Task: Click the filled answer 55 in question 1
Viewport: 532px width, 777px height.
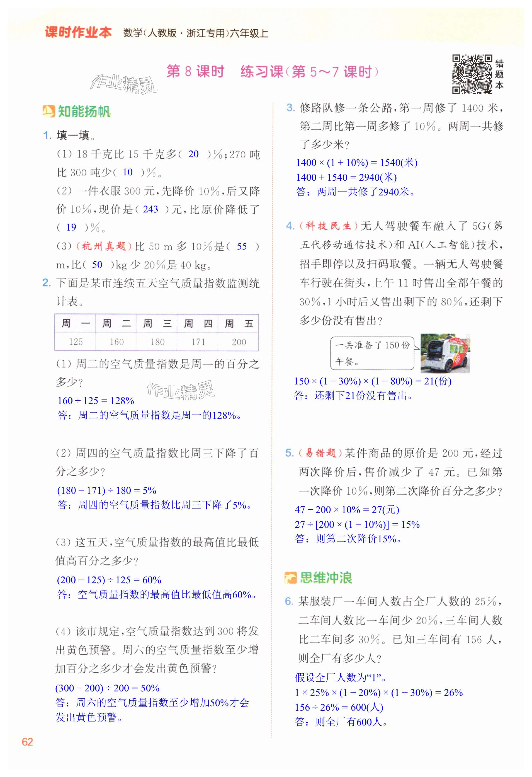Action: coord(242,246)
